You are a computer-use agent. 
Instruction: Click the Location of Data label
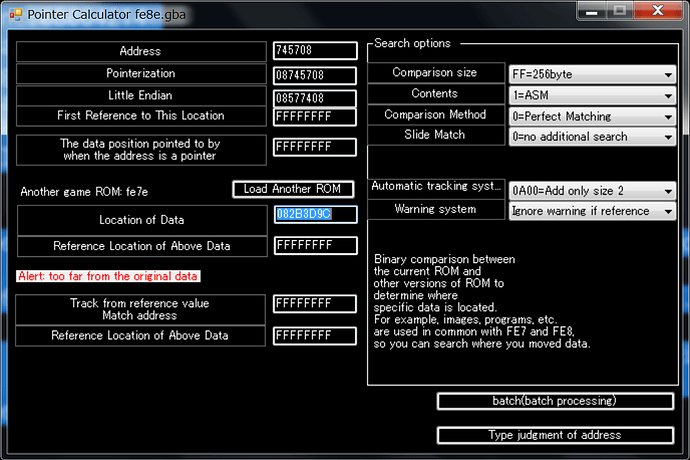click(142, 220)
